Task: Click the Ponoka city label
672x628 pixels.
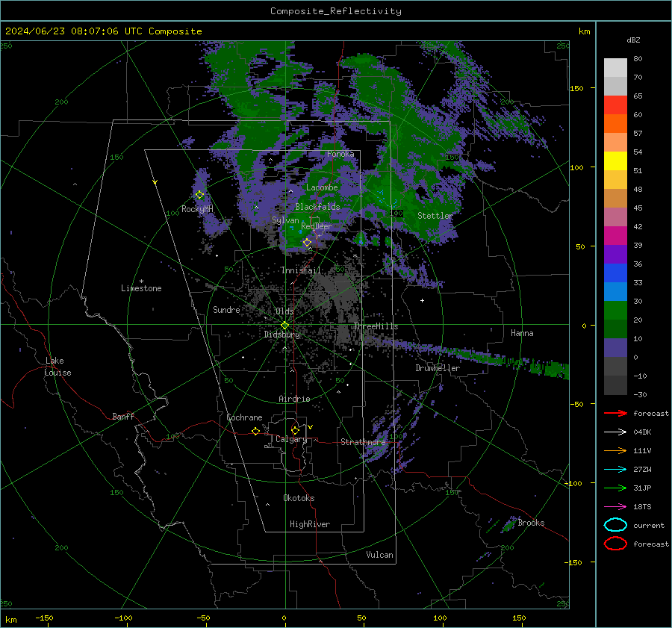Action: 340,154
